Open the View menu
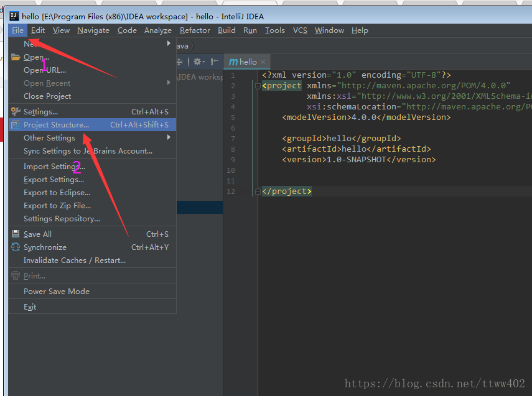This screenshot has width=532, height=396. tap(61, 30)
